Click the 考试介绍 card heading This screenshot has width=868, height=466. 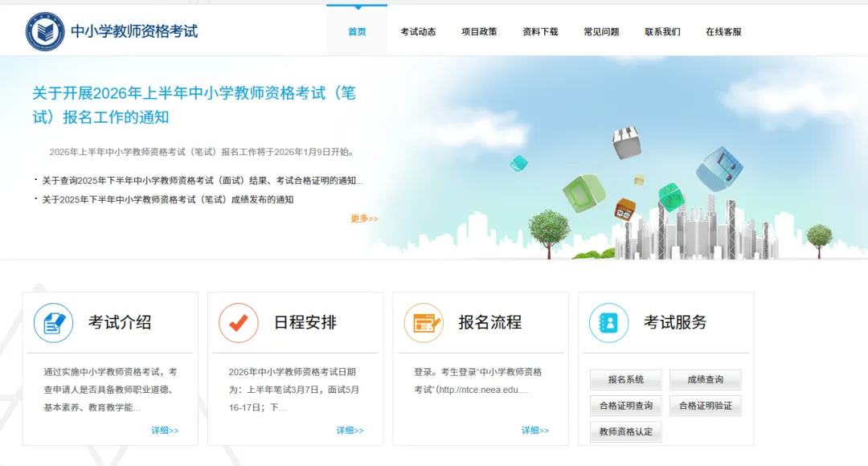pos(120,322)
